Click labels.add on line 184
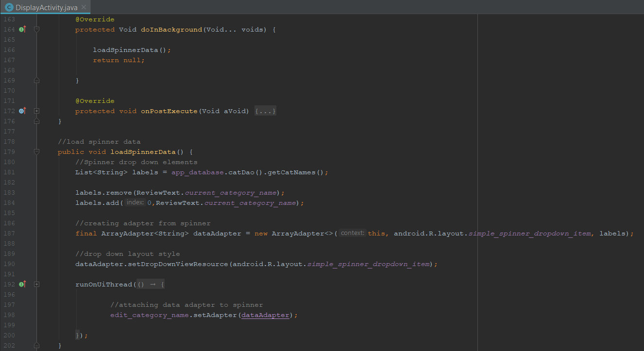644x351 pixels. (x=97, y=203)
